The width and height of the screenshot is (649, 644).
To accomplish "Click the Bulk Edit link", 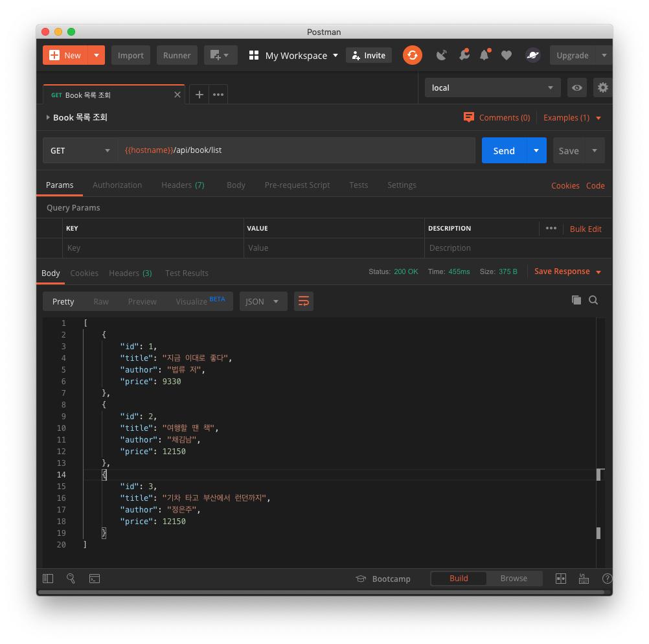I will [x=586, y=229].
